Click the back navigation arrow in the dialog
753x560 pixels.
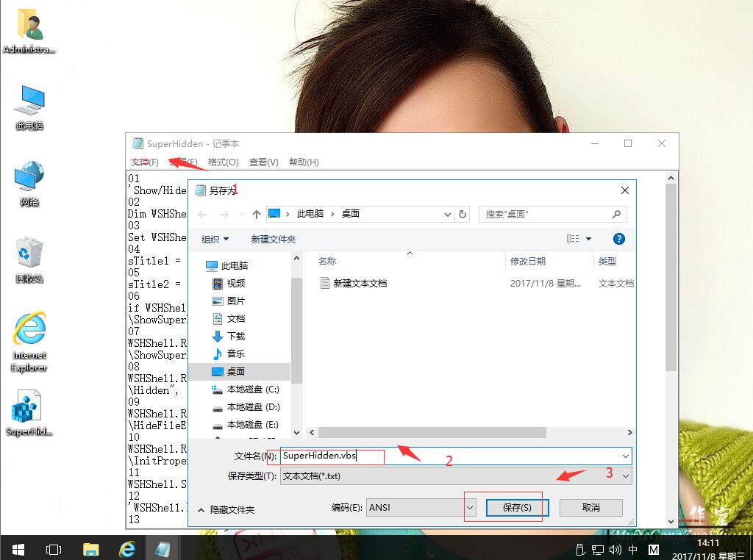[203, 214]
